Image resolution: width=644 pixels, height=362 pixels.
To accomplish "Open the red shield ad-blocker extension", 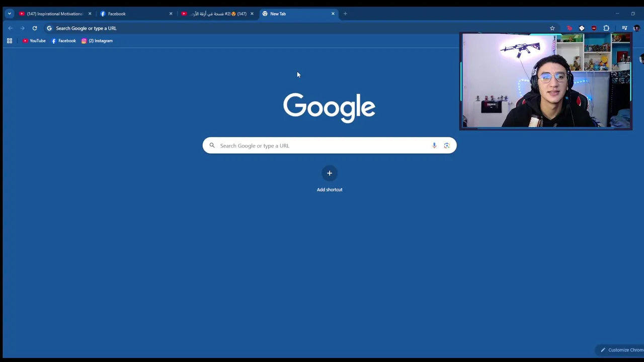I will click(x=594, y=28).
